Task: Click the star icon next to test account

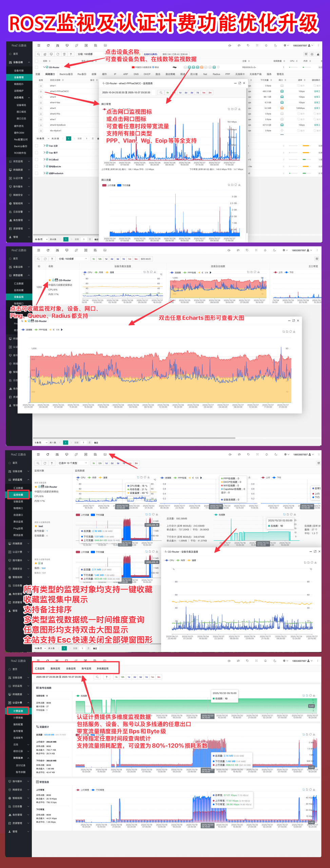Action: click(x=36, y=526)
